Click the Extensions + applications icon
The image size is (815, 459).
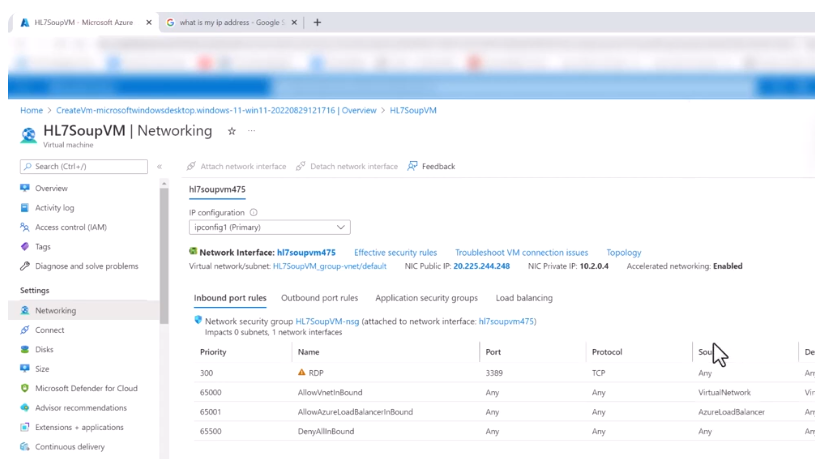pos(24,427)
